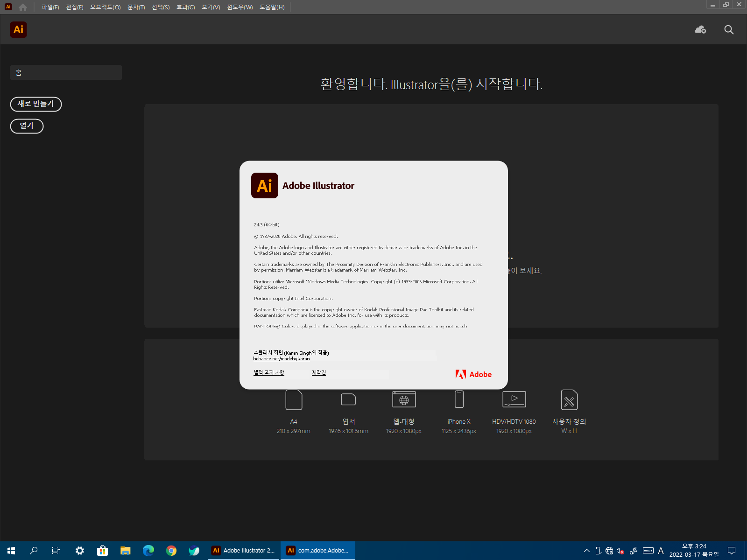Viewport: 747px width, 560px height.
Task: Open the 보기(V) menu
Action: (211, 7)
